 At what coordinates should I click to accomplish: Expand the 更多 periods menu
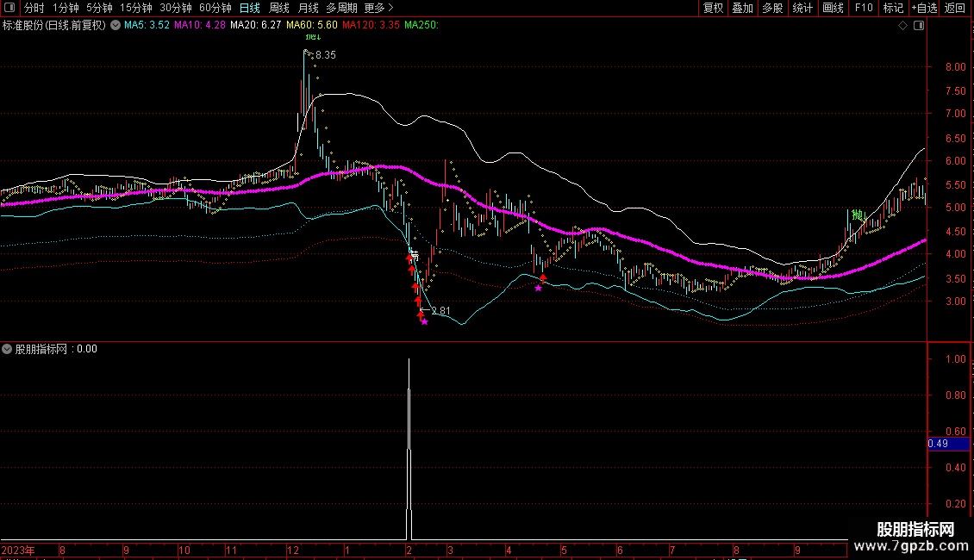pos(378,8)
